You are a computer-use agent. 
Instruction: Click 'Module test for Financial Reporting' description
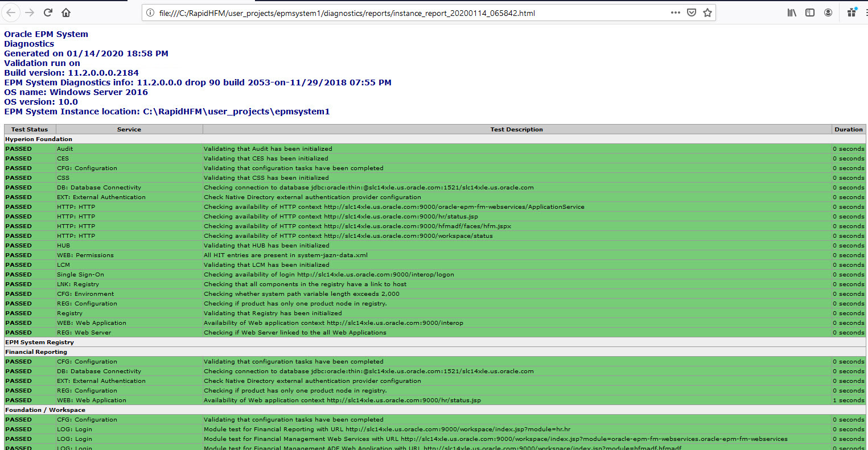tap(387, 429)
